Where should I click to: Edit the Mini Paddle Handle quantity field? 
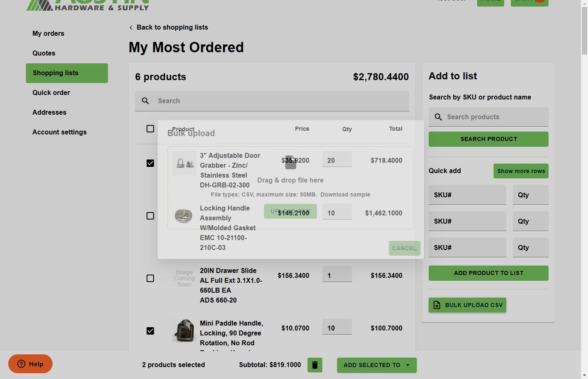coord(337,327)
